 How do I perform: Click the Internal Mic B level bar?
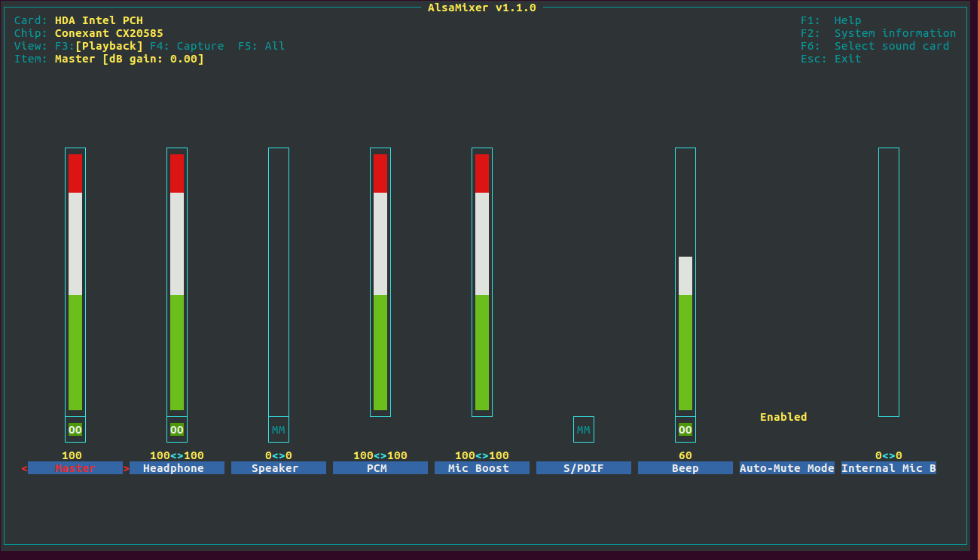click(889, 282)
